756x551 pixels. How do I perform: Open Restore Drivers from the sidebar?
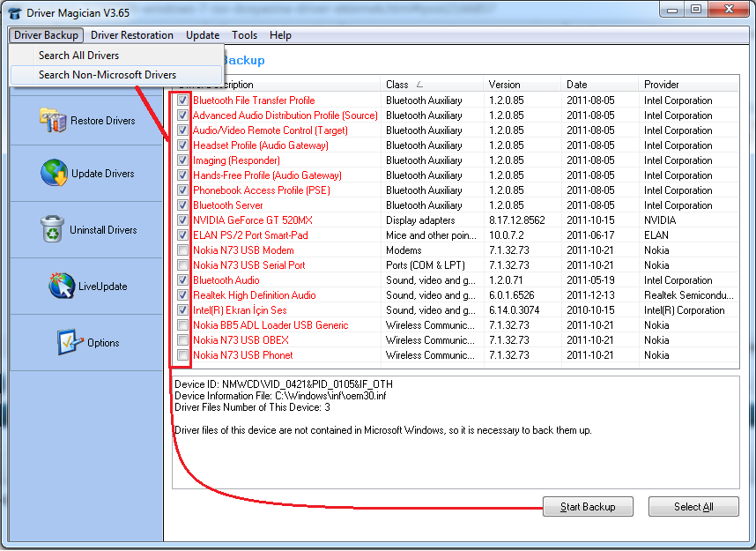tap(86, 121)
